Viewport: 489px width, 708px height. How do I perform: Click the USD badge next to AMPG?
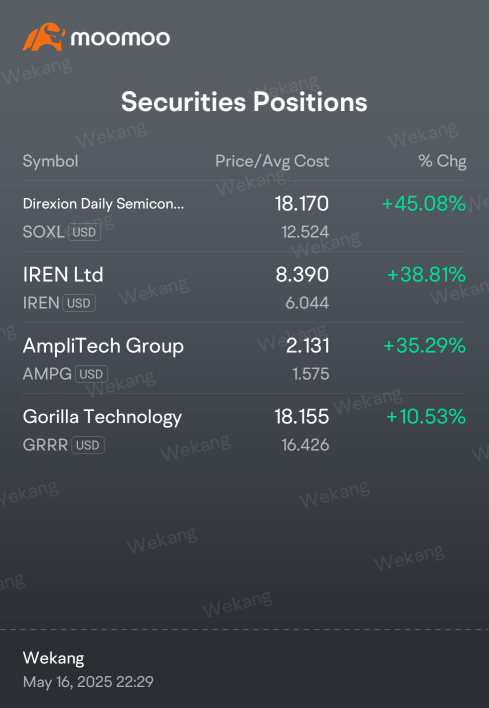[x=91, y=374]
